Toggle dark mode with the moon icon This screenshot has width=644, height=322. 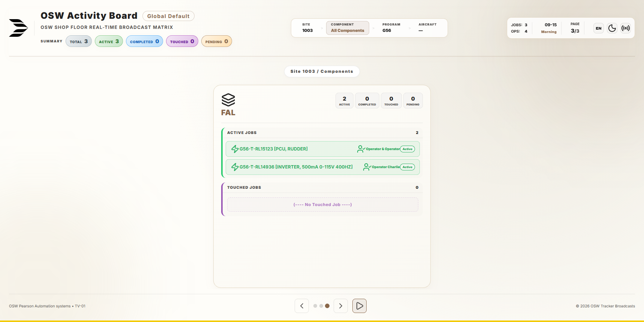coord(612,28)
